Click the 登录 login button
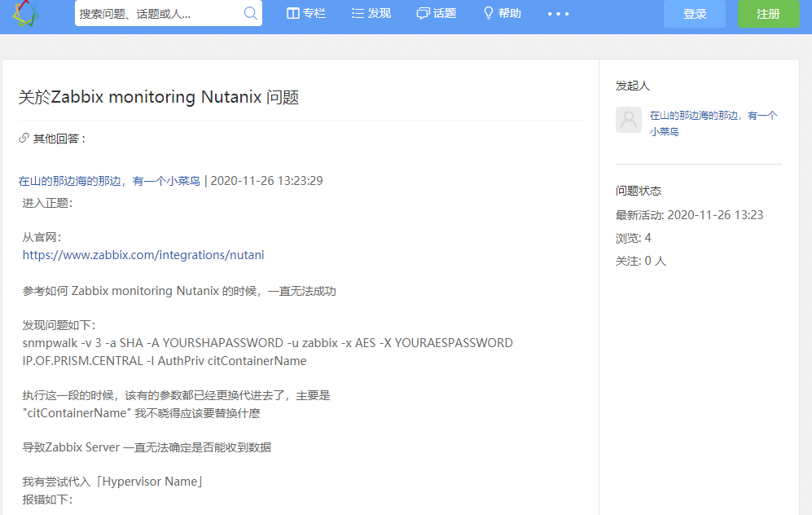The height and width of the screenshot is (515, 812). 695,14
